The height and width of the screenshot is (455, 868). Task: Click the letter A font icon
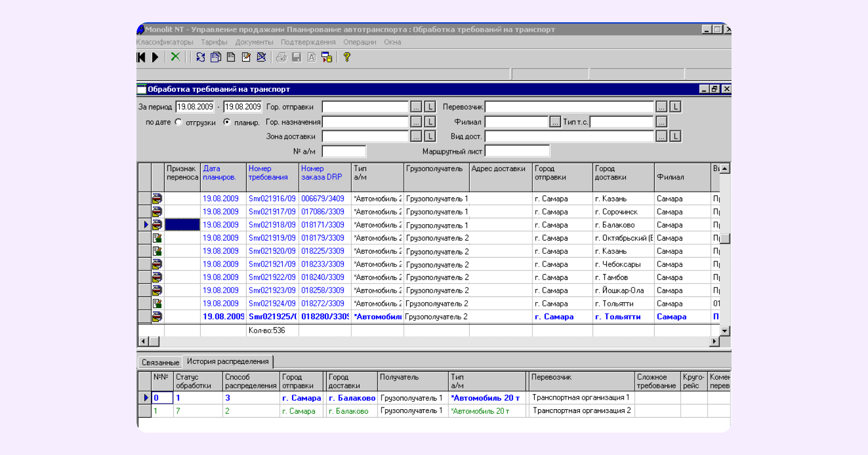click(x=312, y=57)
